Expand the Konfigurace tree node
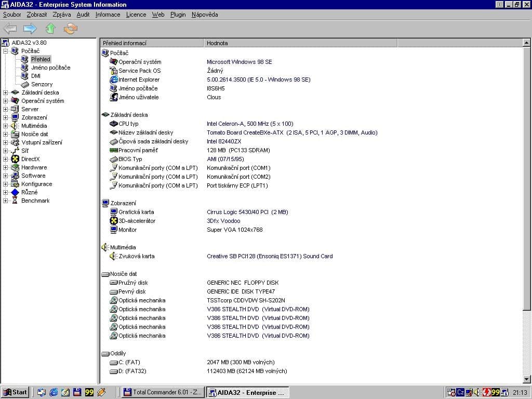 pos(5,184)
